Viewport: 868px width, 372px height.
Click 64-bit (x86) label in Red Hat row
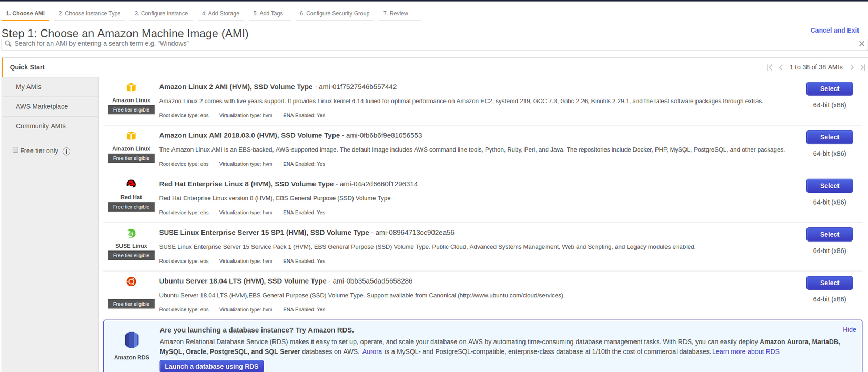(830, 203)
